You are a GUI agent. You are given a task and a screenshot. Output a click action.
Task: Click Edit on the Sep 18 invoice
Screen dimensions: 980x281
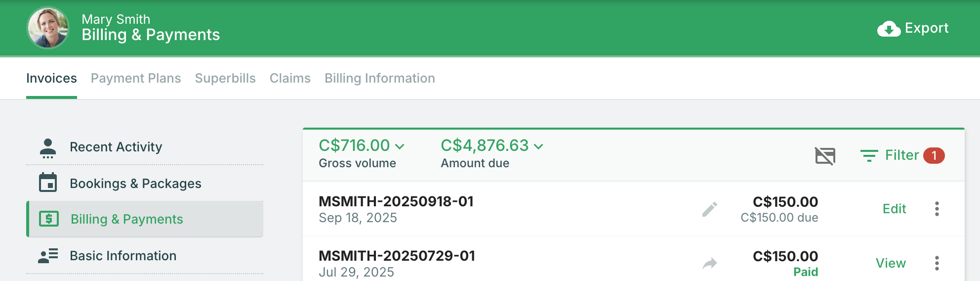[x=894, y=209]
